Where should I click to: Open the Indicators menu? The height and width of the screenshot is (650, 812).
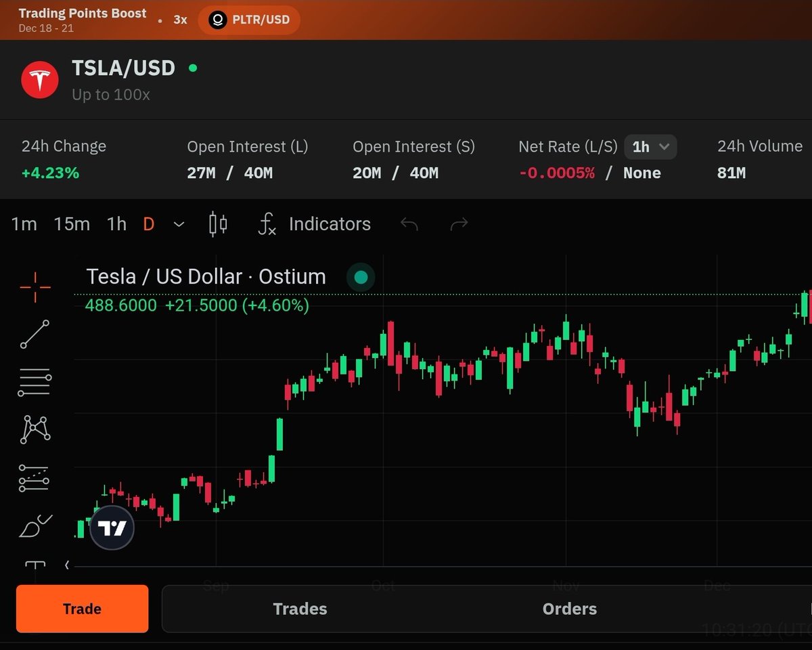330,224
